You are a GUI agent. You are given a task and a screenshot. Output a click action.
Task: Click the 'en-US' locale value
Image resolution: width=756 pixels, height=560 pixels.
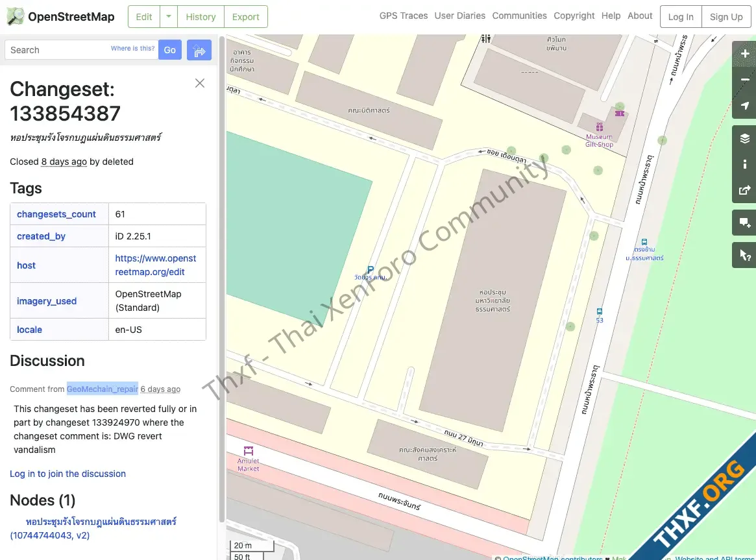pos(128,330)
